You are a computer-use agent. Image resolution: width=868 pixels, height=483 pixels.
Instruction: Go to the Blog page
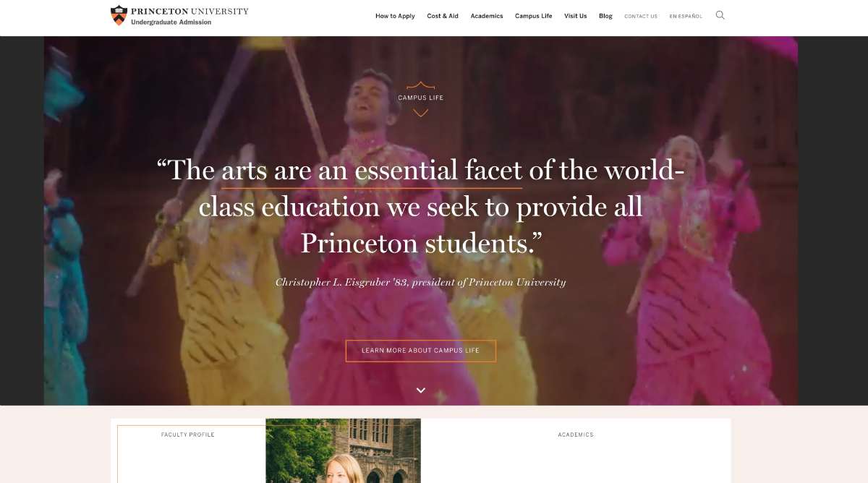pyautogui.click(x=605, y=16)
